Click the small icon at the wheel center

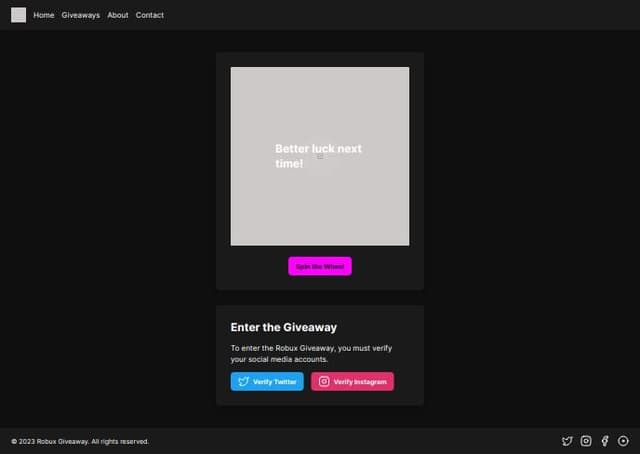click(x=320, y=156)
